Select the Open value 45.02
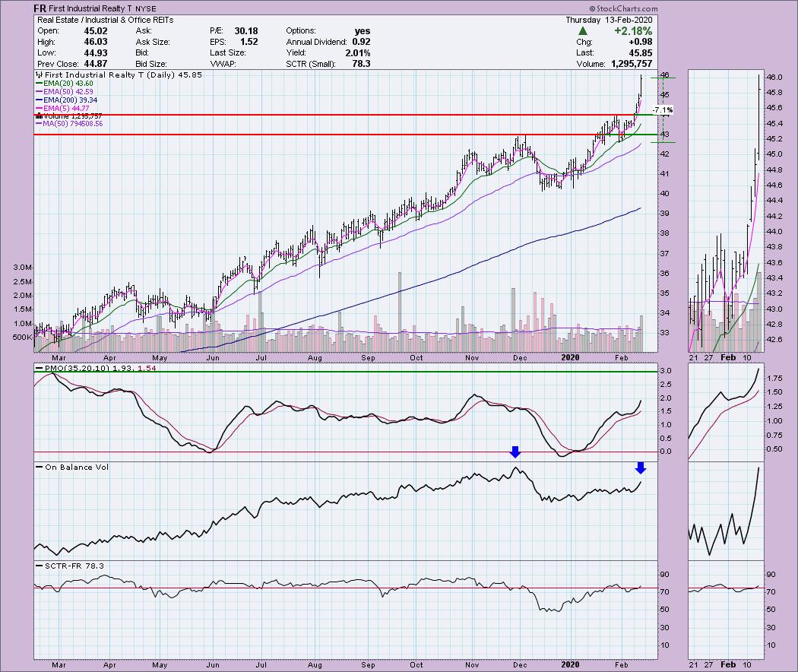The height and width of the screenshot is (672, 798). [96, 31]
